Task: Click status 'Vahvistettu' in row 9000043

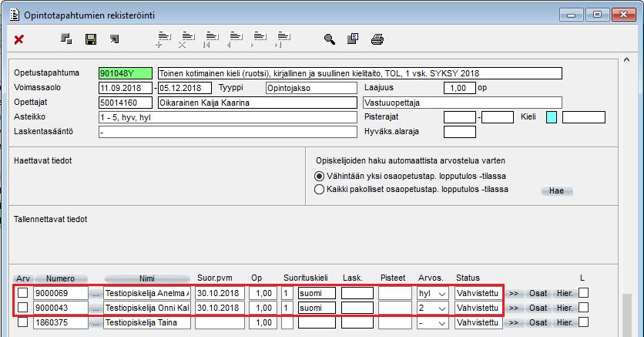Action: click(478, 308)
